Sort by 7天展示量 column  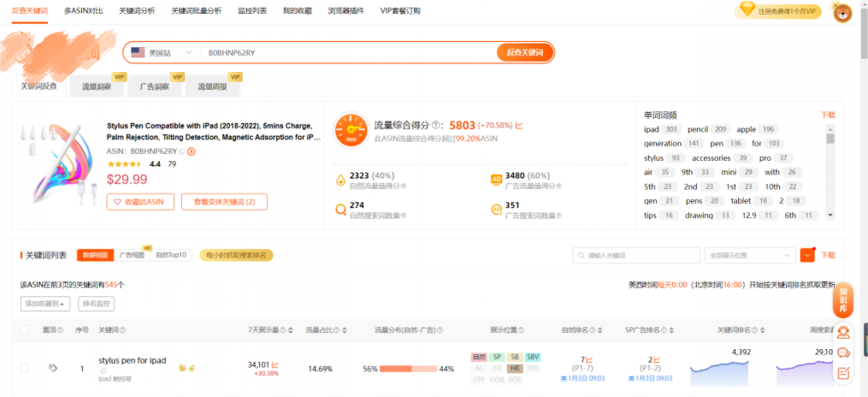291,330
